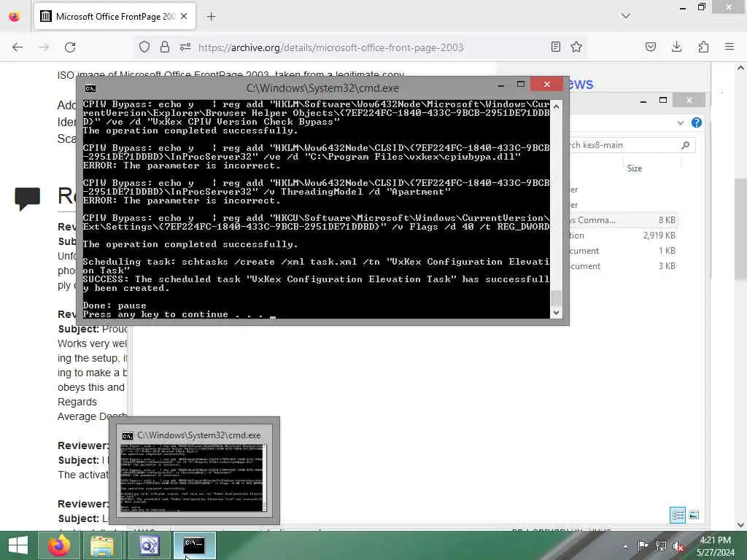Select the 1 KB document row
Screen dimensions: 747x560
point(623,251)
